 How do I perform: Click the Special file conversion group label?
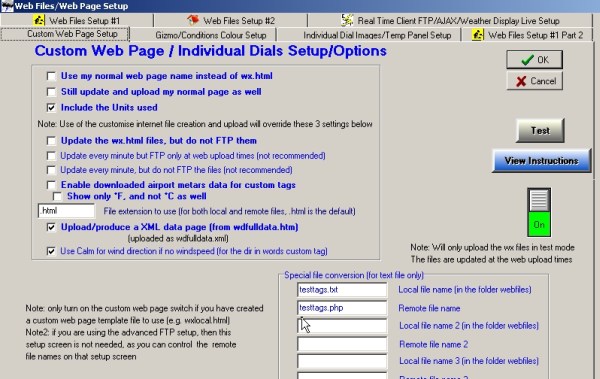[x=354, y=275]
